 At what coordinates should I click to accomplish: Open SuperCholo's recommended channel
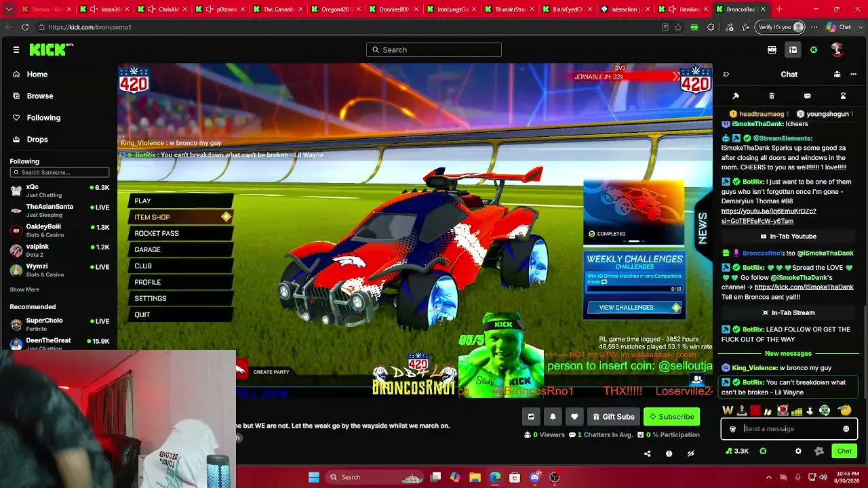[x=59, y=324]
